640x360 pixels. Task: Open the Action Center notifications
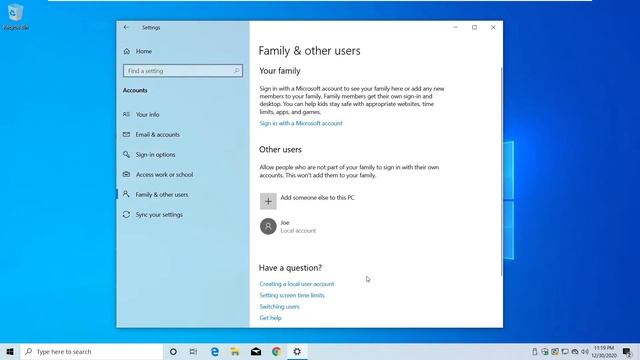point(627,351)
